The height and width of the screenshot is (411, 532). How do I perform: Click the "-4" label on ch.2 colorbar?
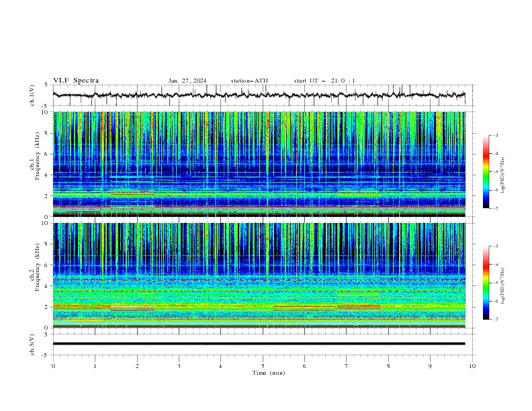(x=495, y=265)
